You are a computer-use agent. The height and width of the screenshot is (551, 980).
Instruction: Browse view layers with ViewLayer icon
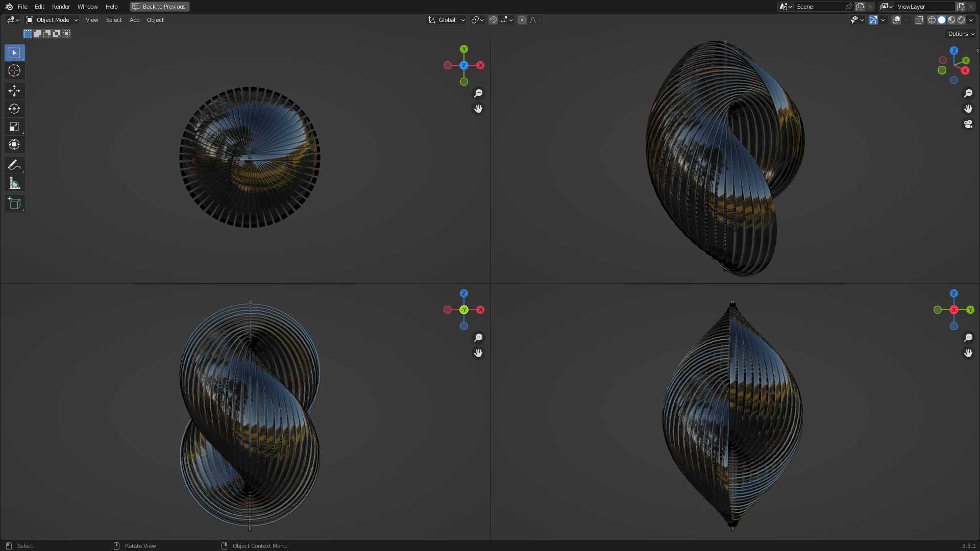click(x=887, y=7)
